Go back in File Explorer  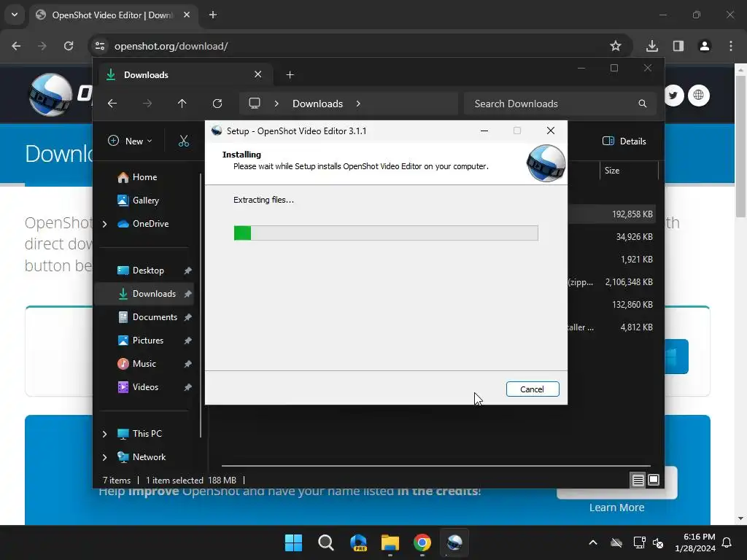point(112,104)
